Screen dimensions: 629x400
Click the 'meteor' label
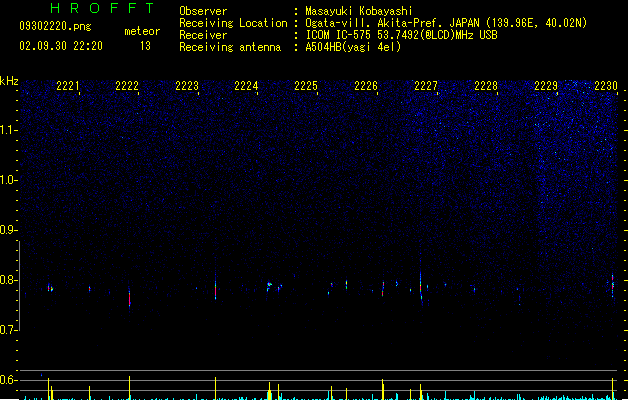coord(142,31)
